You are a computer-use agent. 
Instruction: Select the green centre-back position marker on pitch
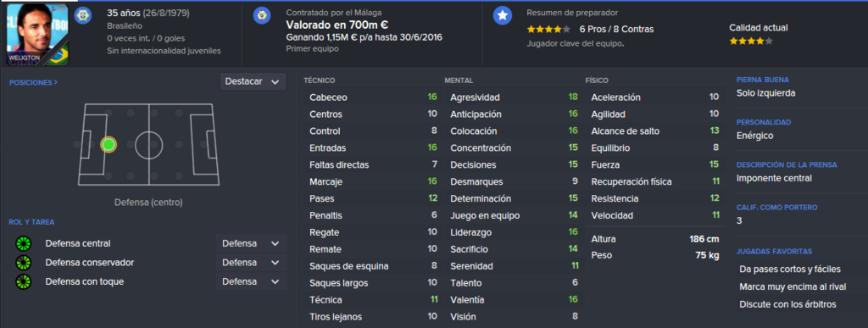click(108, 145)
